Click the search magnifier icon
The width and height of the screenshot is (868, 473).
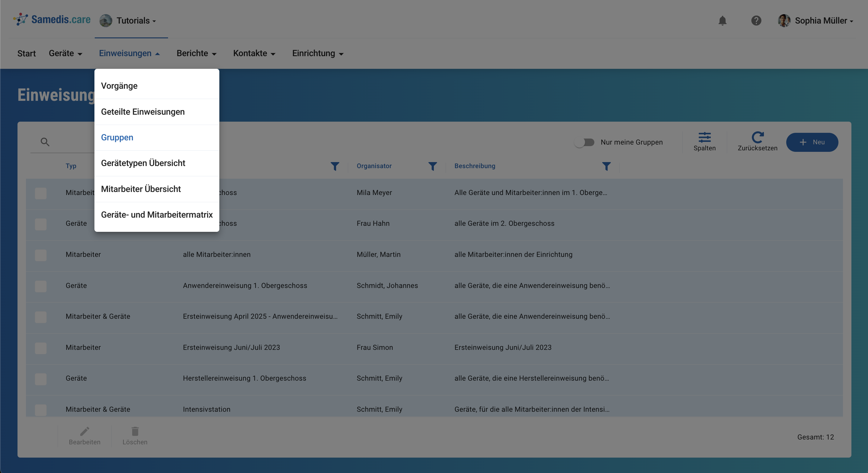click(x=45, y=142)
